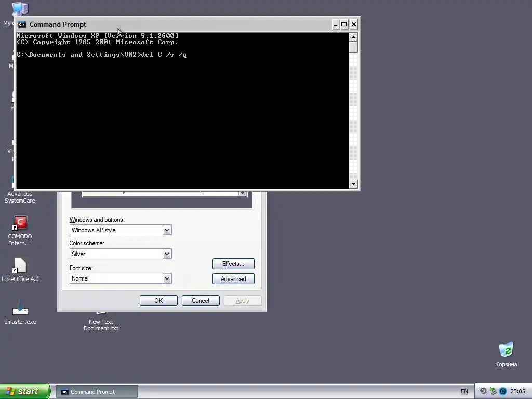
Task: Click Cancel in the Display Properties dialog
Action: [x=201, y=301]
